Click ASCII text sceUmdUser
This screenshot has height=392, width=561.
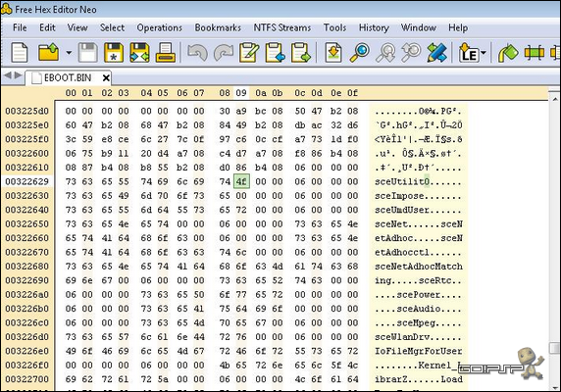(402, 210)
